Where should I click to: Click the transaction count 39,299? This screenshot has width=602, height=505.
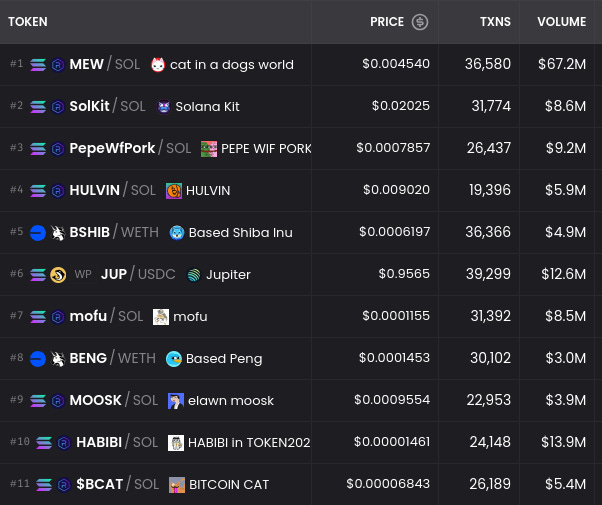(488, 274)
